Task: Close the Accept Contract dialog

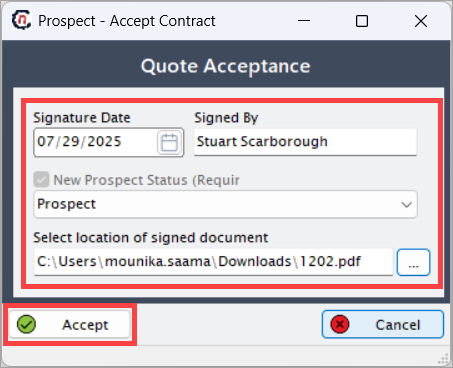Action: pos(421,21)
